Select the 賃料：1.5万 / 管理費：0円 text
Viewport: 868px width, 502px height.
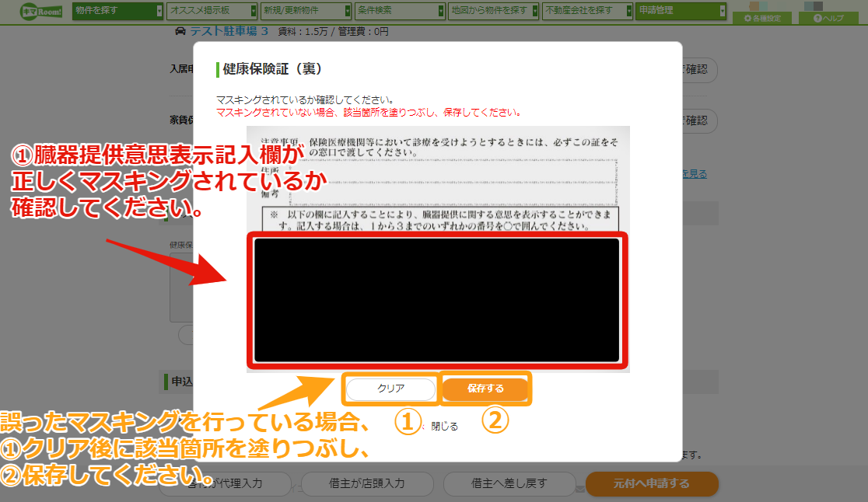(333, 32)
